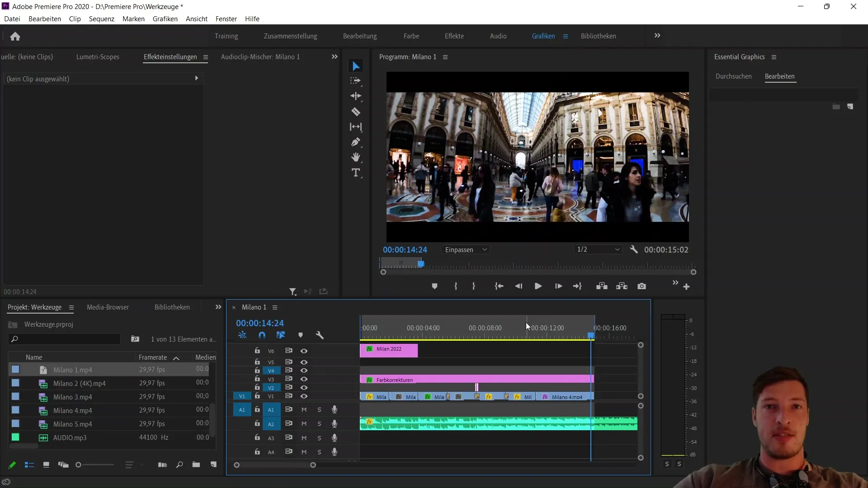Click the Lift button

pos(602,286)
